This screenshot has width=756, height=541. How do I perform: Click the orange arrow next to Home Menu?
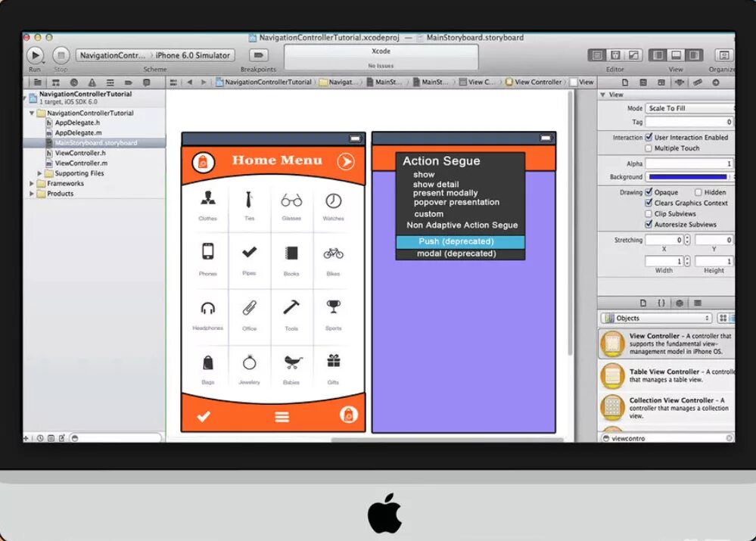tap(346, 161)
